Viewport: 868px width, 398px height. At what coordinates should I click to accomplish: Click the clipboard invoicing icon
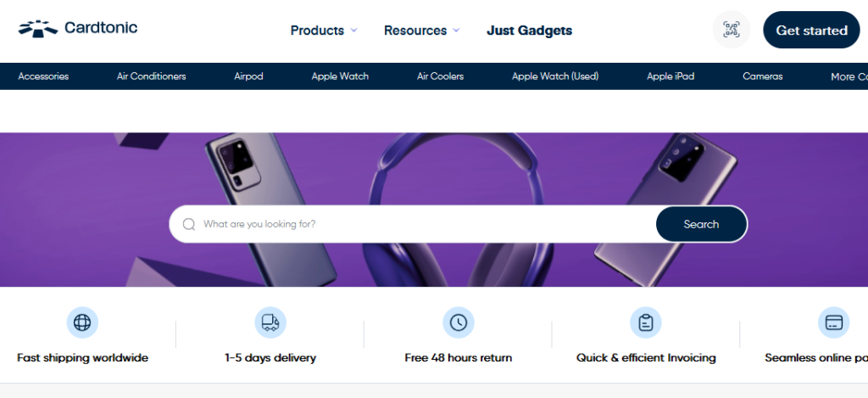(x=646, y=322)
